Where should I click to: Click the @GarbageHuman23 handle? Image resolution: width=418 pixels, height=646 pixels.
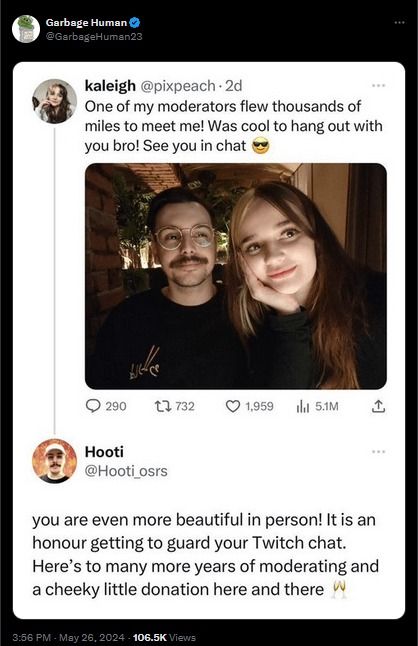94,37
